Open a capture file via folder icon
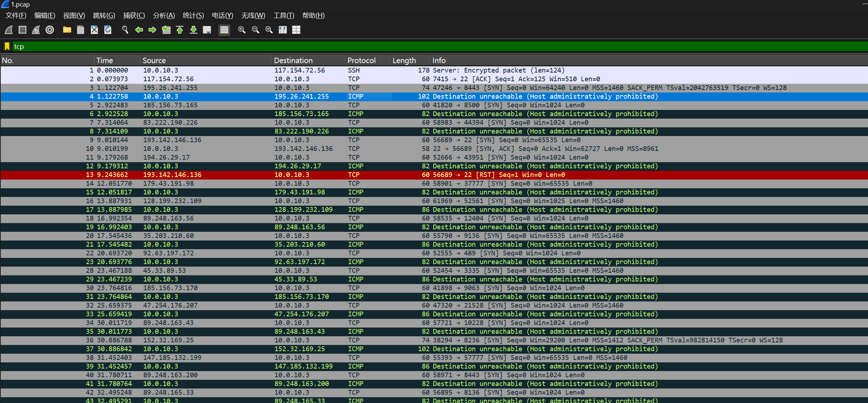The height and width of the screenshot is (403, 868). pos(67,30)
